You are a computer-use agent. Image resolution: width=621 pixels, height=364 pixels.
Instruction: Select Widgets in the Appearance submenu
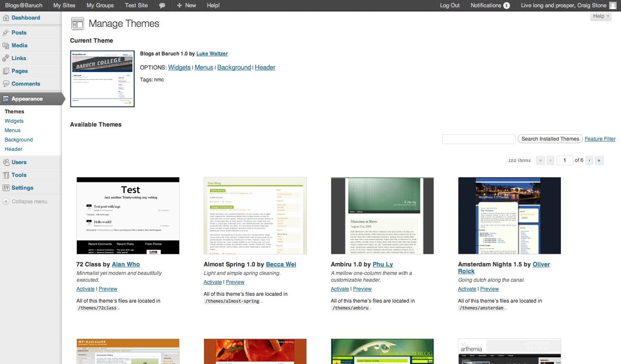[x=14, y=121]
